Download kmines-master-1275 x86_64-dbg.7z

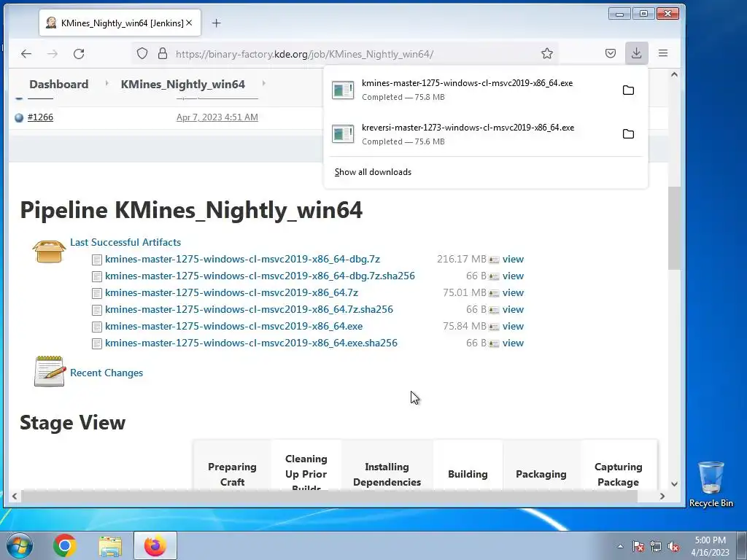point(242,259)
